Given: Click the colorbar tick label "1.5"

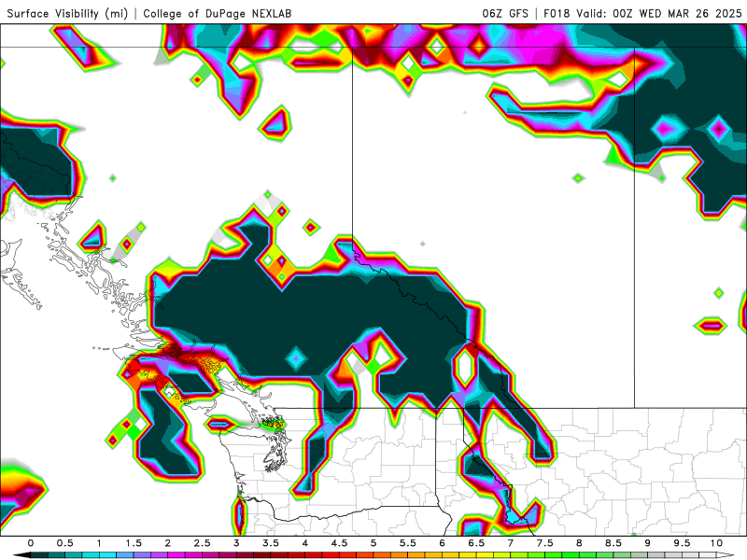Looking at the screenshot, I should click(x=134, y=543).
